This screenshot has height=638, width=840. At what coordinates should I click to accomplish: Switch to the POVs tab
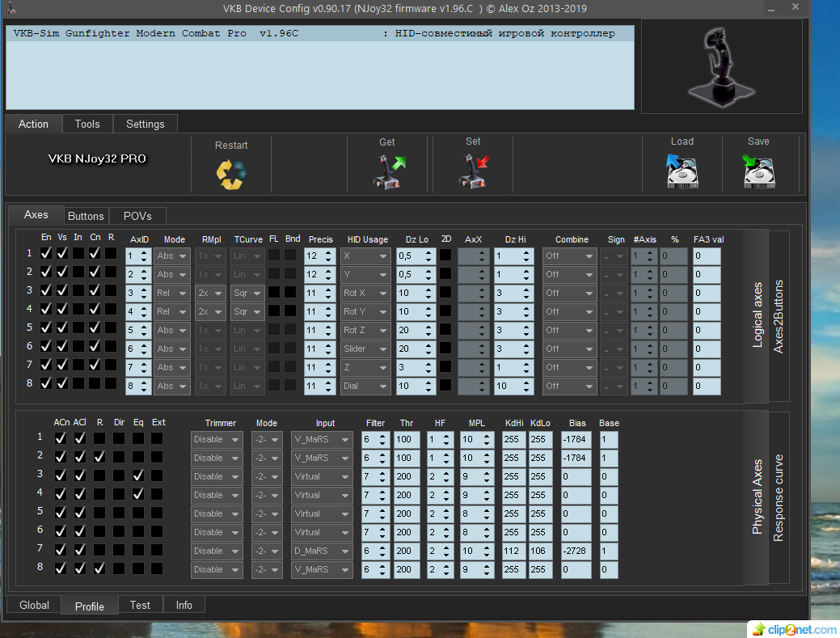[x=137, y=216]
